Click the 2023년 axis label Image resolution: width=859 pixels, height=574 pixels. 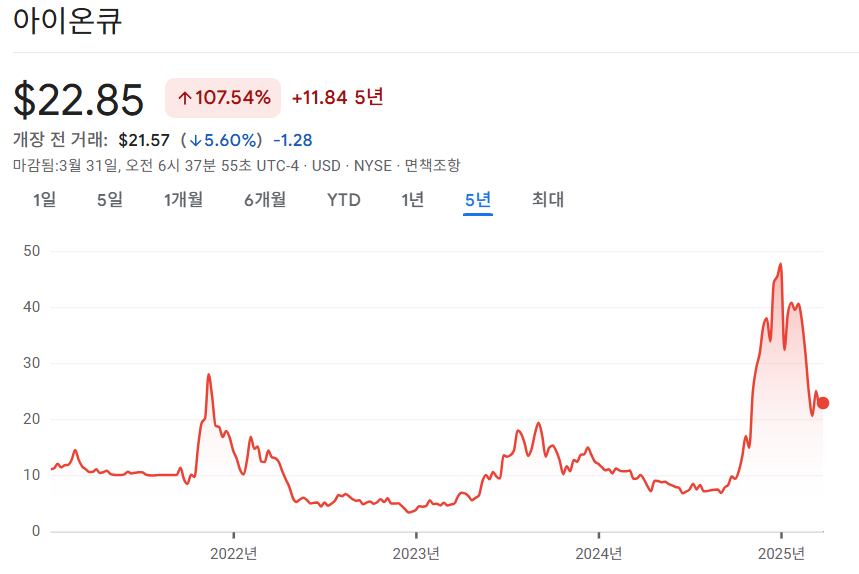(x=416, y=554)
